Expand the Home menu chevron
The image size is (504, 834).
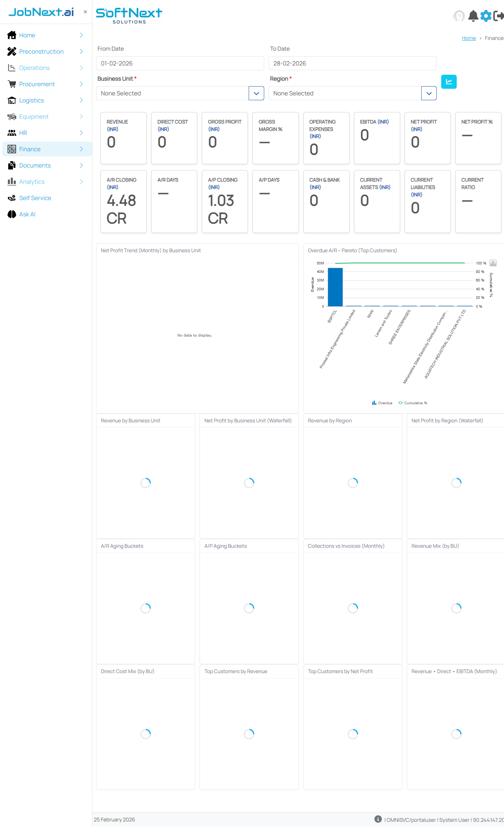click(x=81, y=35)
